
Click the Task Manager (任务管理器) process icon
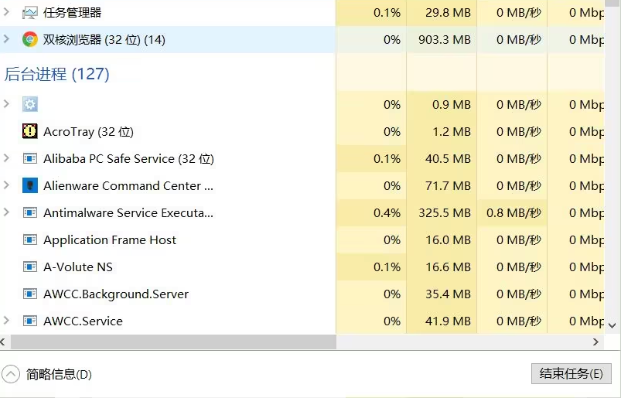click(x=30, y=13)
